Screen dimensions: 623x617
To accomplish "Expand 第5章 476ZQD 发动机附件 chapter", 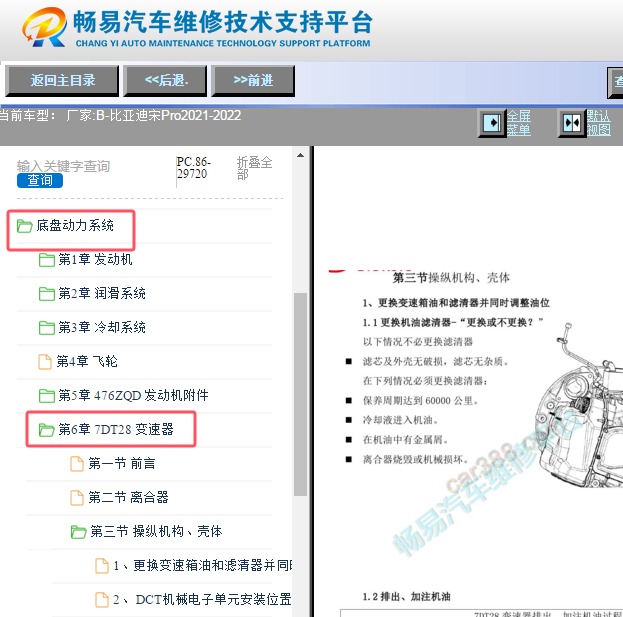I will coord(134,395).
